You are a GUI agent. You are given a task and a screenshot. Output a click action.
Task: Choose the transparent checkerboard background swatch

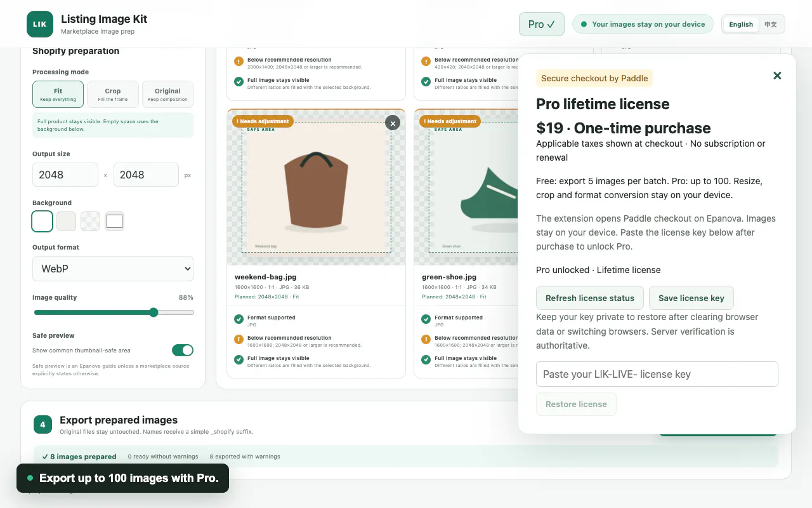click(91, 221)
